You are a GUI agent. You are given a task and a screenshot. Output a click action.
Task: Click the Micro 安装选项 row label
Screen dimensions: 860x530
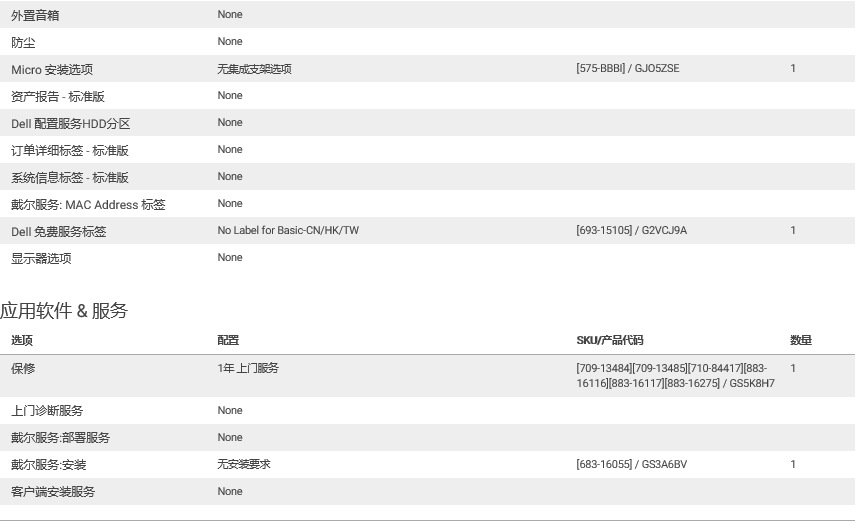click(52, 70)
